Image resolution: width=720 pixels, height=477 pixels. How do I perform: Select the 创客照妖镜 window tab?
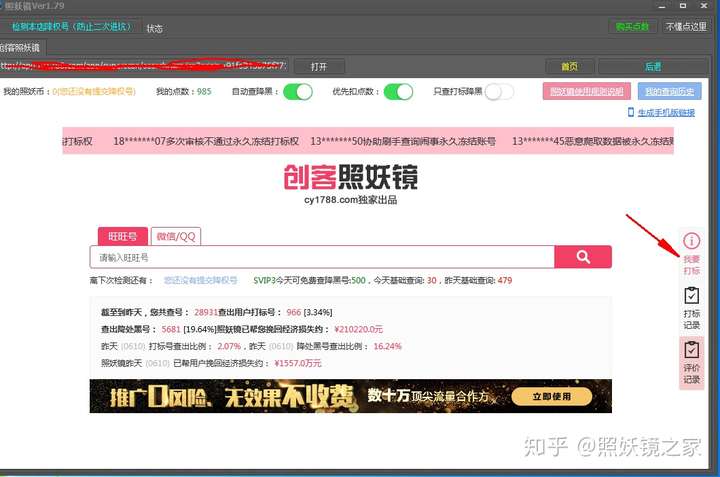(x=21, y=48)
